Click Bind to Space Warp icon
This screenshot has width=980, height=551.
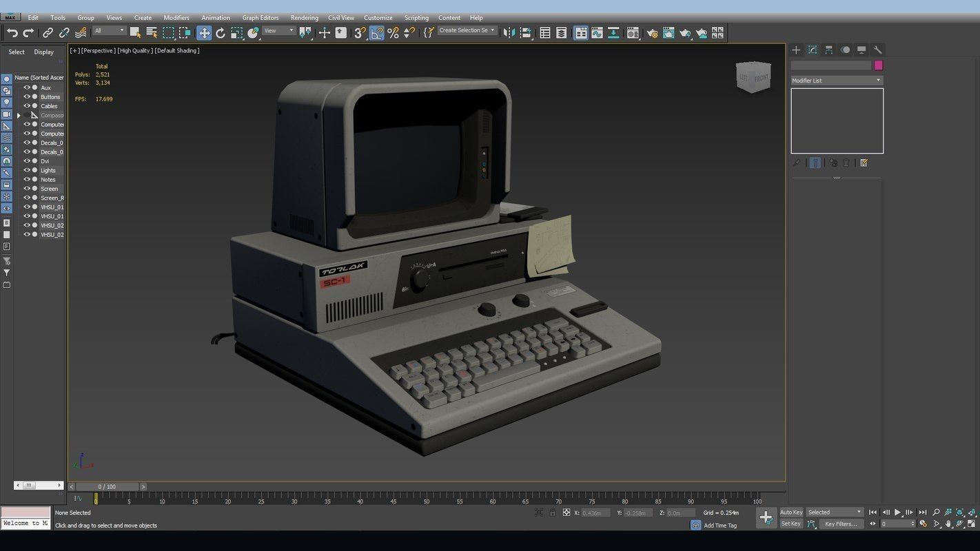81,32
